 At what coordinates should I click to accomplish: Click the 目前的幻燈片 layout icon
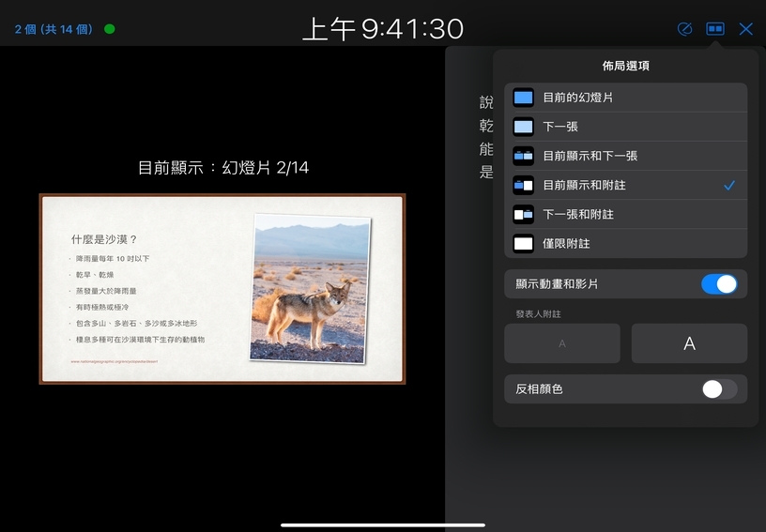pos(524,98)
